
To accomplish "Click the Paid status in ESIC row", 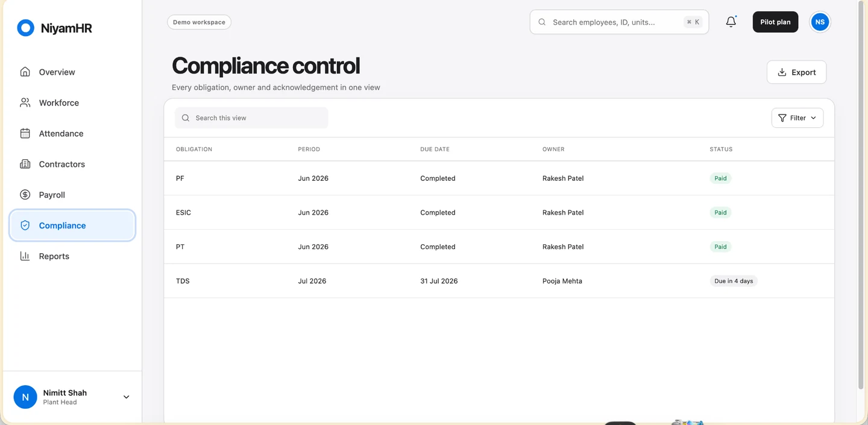I will [720, 213].
